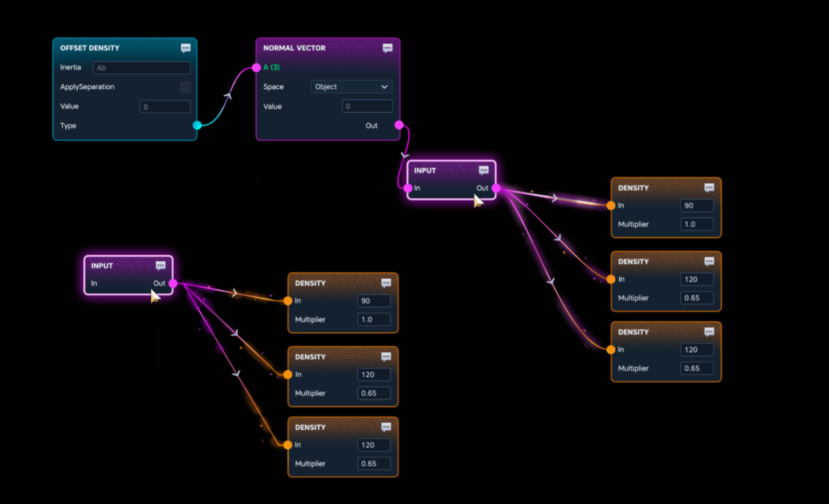The image size is (829, 504).
Task: Click Out port of lower-left Input node
Action: [173, 283]
